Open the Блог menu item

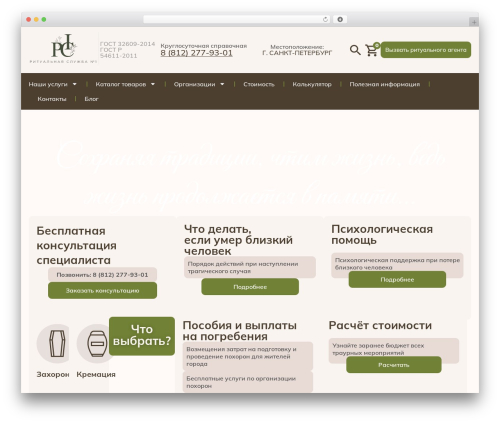91,99
